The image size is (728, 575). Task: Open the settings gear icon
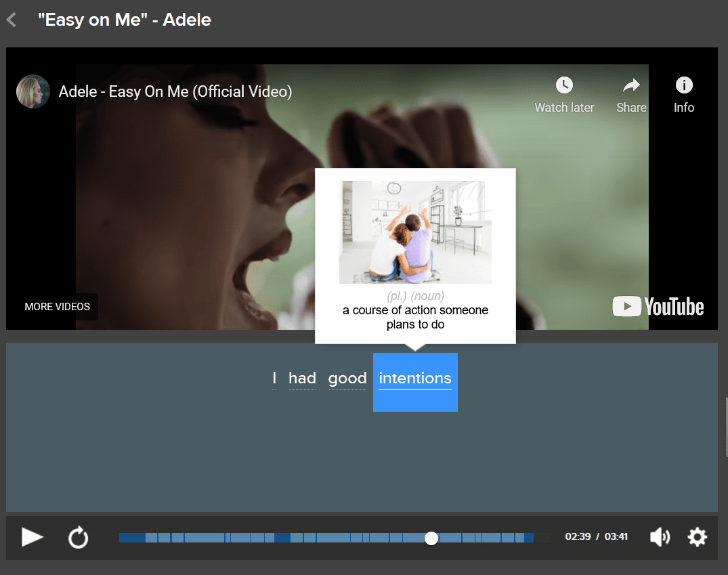tap(697, 538)
